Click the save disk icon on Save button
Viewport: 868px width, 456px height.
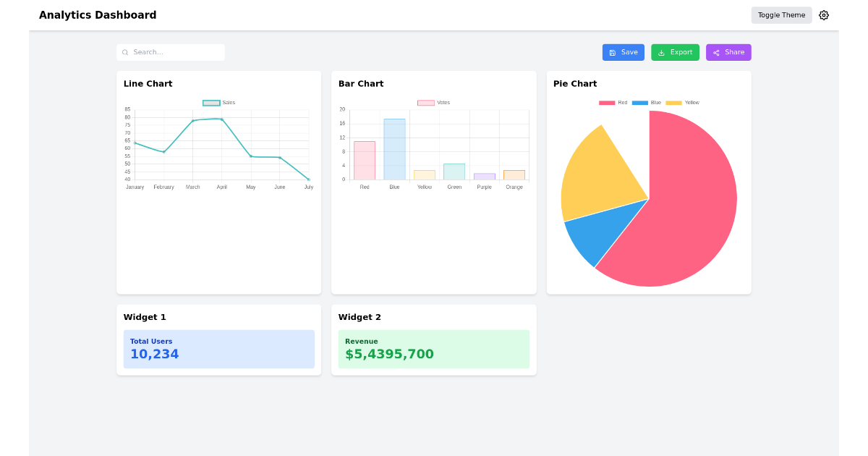pyautogui.click(x=613, y=51)
